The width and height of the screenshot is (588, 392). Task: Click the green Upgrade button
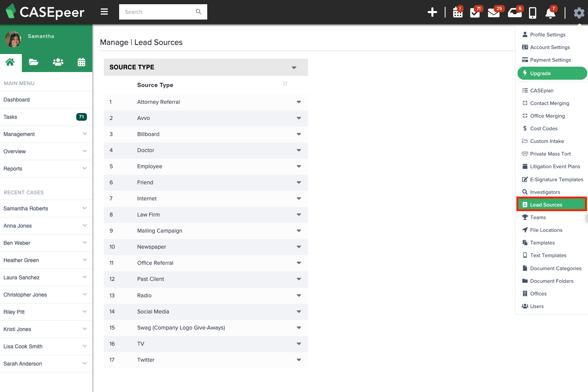(x=552, y=73)
